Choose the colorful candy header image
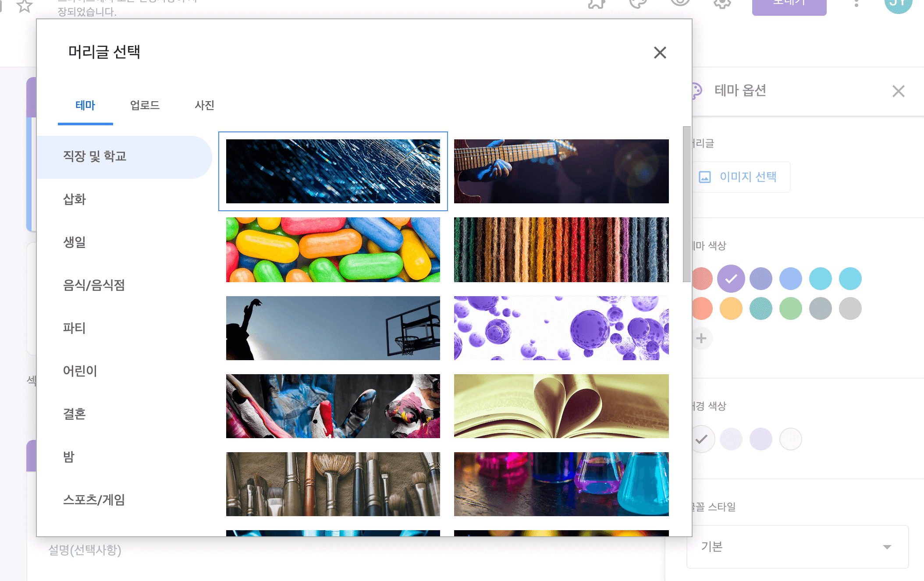 click(333, 250)
